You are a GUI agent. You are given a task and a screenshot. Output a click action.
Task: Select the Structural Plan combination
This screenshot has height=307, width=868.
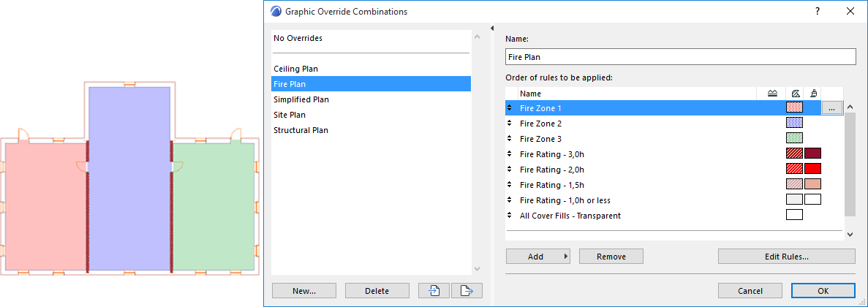pos(301,130)
